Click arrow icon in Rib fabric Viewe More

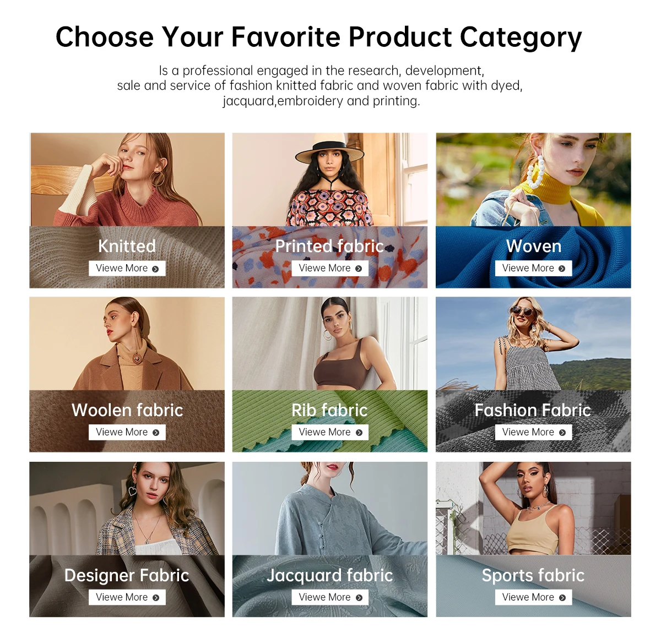(x=359, y=433)
